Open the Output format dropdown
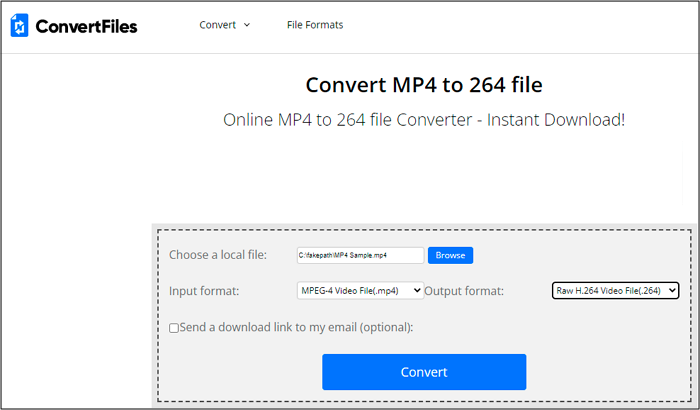 point(616,291)
